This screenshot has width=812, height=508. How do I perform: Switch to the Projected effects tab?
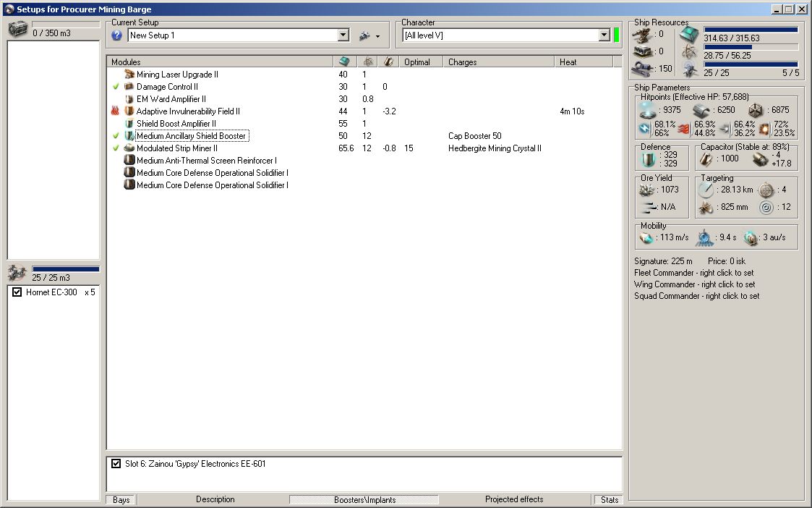point(514,499)
